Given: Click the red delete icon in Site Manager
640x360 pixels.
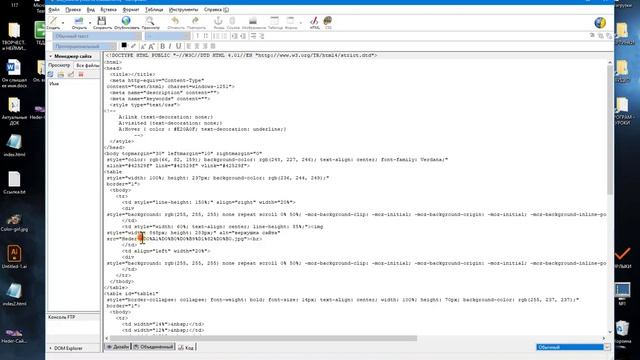Looking at the screenshot, I should (x=81, y=74).
